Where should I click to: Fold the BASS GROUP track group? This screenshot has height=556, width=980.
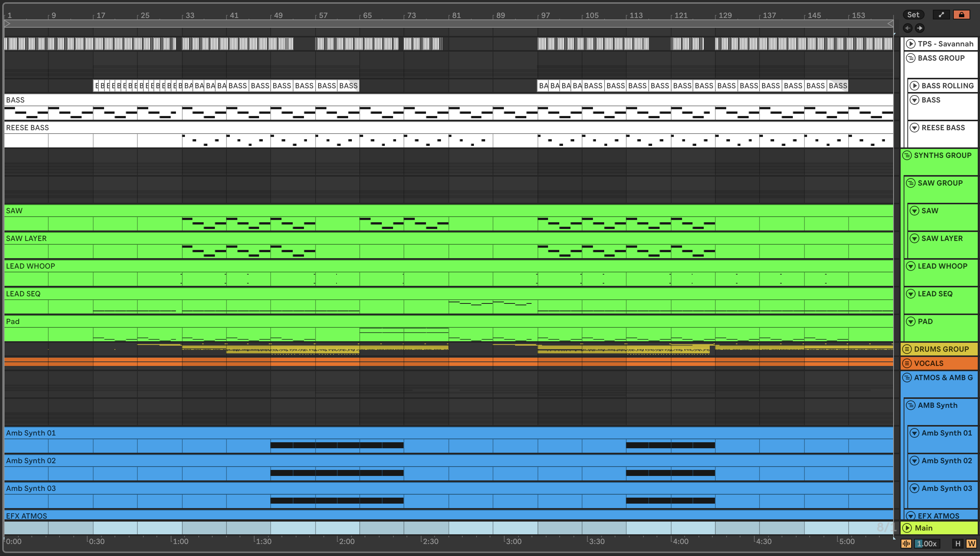point(911,58)
